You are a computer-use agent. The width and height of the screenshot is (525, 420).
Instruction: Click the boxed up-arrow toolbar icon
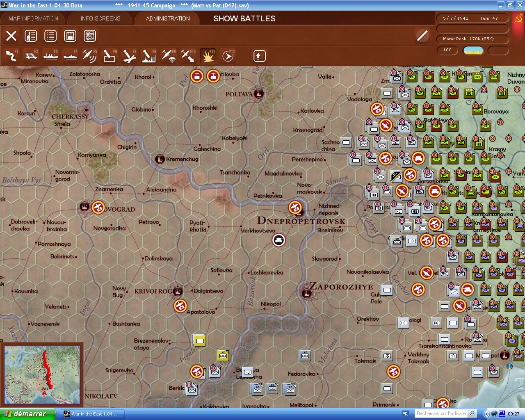click(x=259, y=56)
